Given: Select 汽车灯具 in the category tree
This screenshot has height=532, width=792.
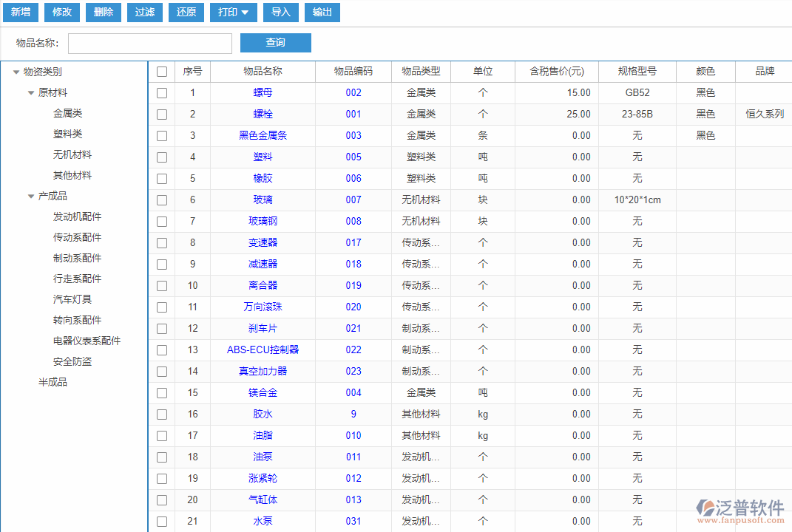Looking at the screenshot, I should [72, 300].
